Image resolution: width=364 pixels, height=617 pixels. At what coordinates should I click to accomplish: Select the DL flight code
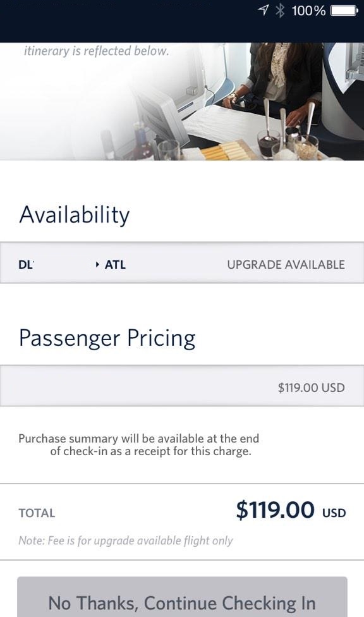pyautogui.click(x=27, y=264)
